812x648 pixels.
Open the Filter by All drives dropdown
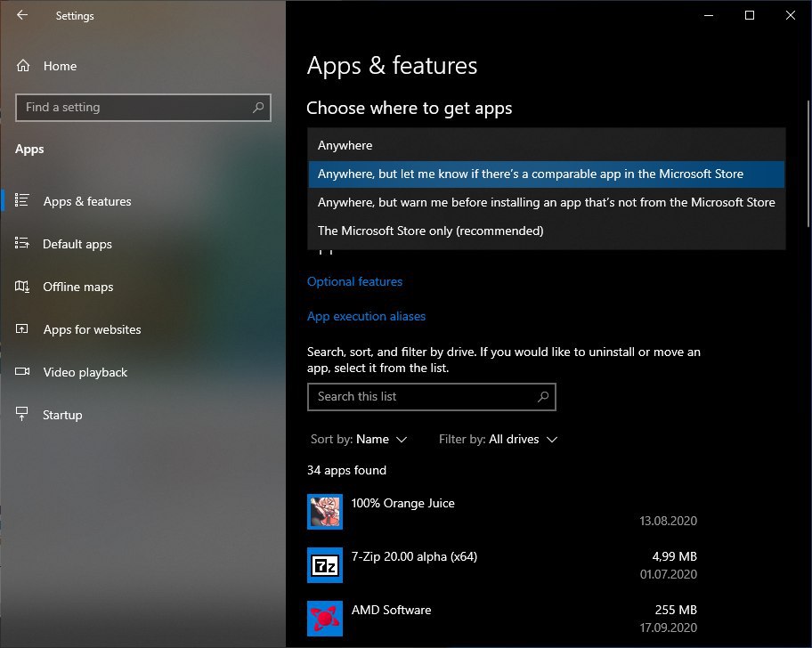coord(499,440)
